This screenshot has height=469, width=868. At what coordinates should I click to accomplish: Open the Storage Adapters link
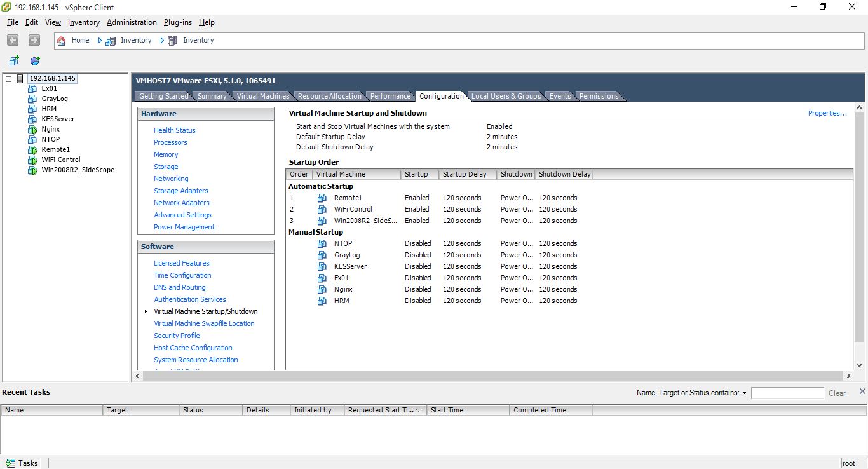pyautogui.click(x=180, y=191)
